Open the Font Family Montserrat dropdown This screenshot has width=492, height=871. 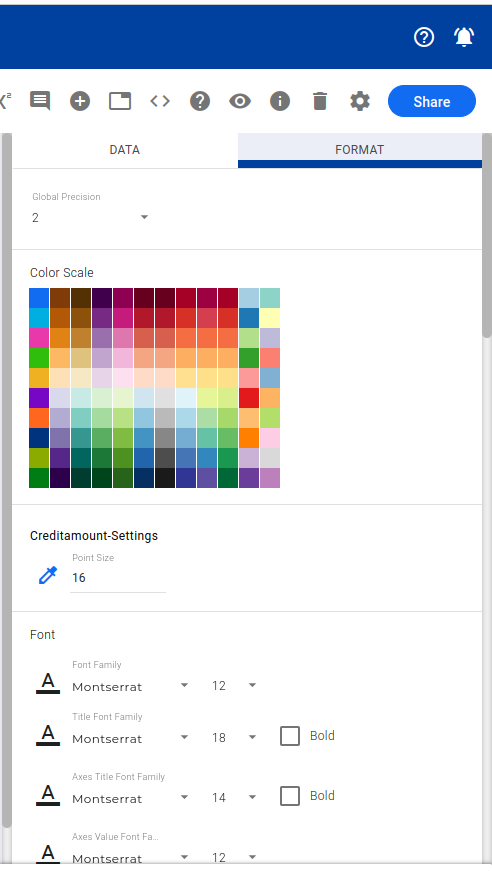tap(130, 686)
